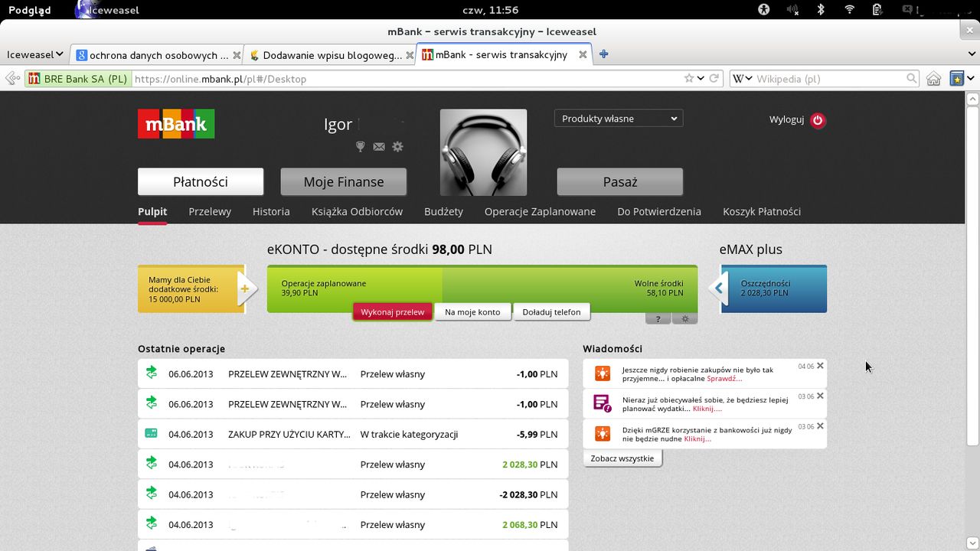This screenshot has height=551, width=980.
Task: Select the Przelewy tab
Action: tap(210, 211)
